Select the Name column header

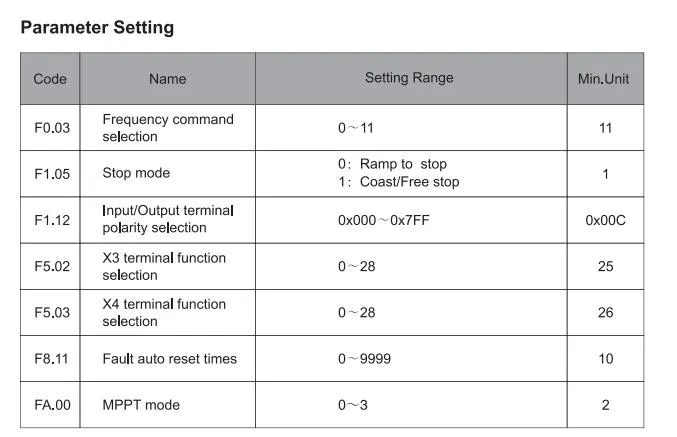pos(168,79)
